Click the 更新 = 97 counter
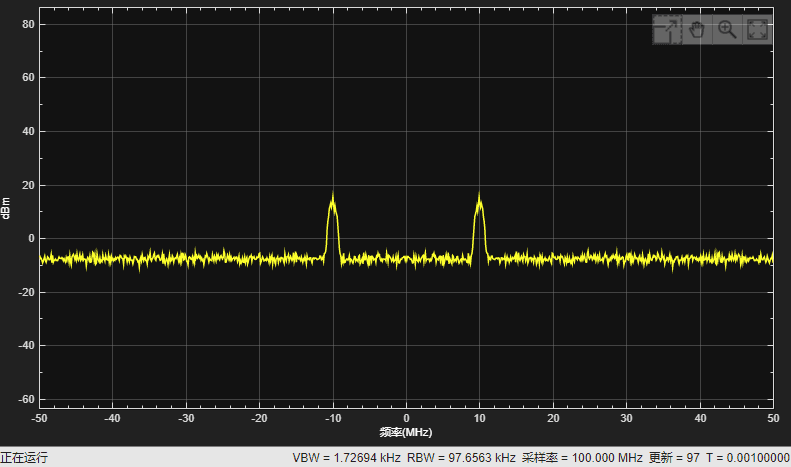Viewport: 791px width, 467px height. [674, 458]
